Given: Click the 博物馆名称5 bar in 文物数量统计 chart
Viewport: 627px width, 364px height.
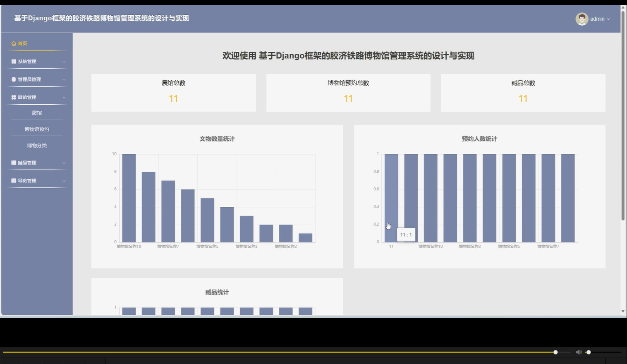Looking at the screenshot, I should coord(208,220).
